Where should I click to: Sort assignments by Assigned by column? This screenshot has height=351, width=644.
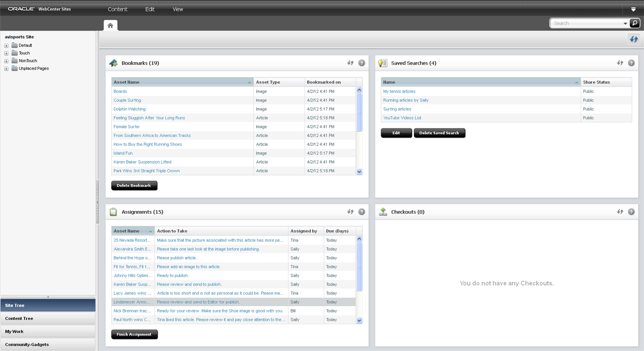pyautogui.click(x=306, y=231)
